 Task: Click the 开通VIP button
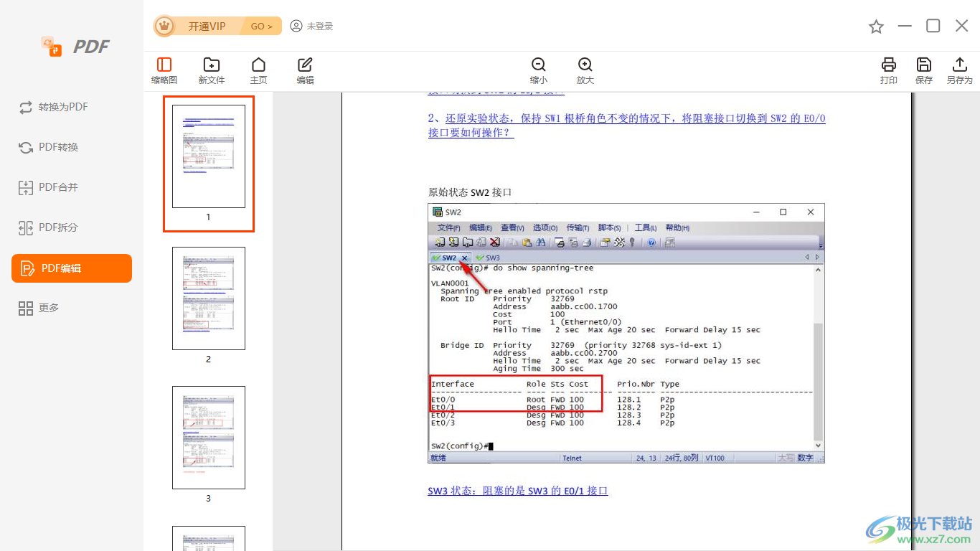207,27
